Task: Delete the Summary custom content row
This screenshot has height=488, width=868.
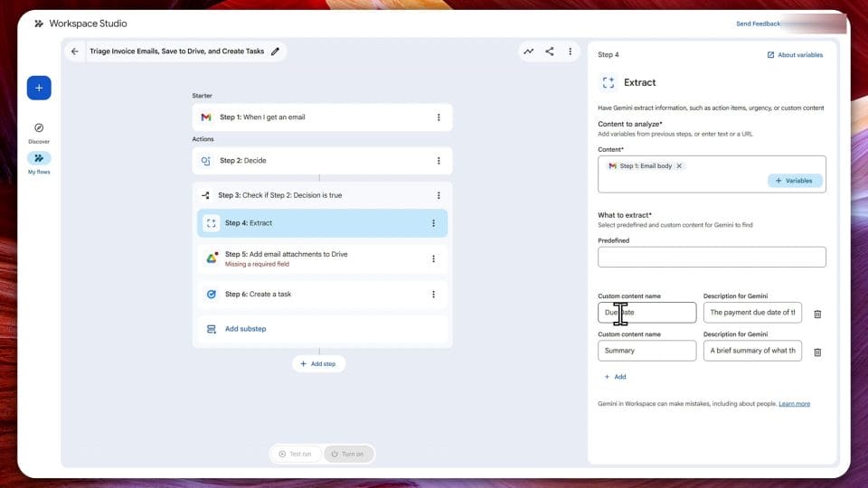Action: [817, 352]
